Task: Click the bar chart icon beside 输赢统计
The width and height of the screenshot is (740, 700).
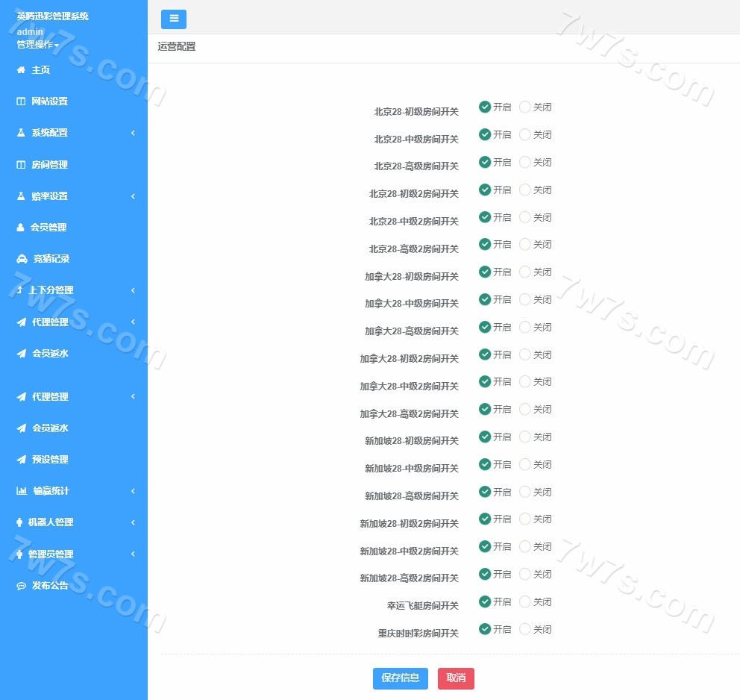Action: pyautogui.click(x=22, y=491)
